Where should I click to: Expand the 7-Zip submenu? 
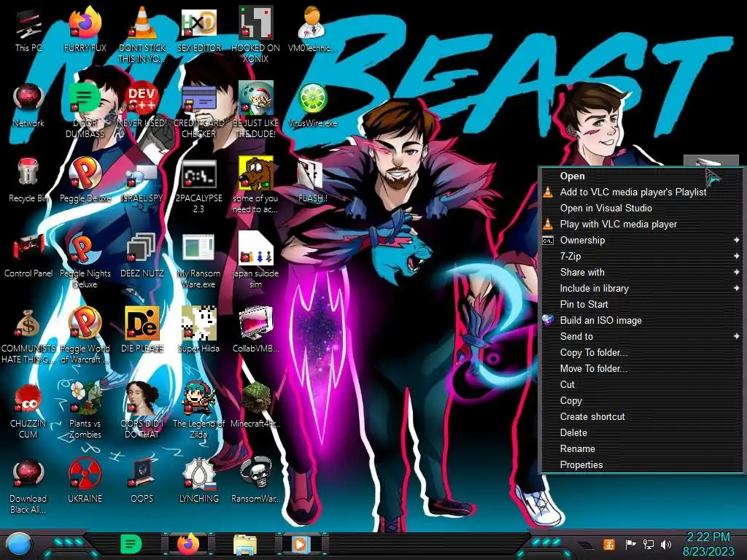coord(642,256)
